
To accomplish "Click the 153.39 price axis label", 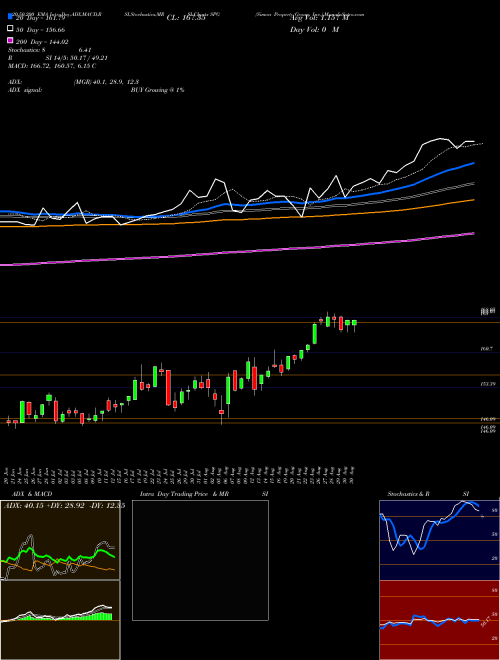I will click(489, 384).
